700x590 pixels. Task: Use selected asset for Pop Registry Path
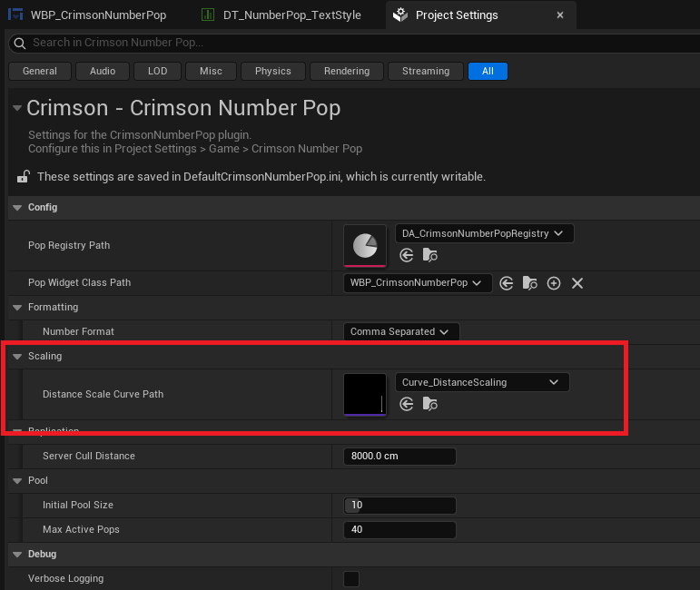pyautogui.click(x=406, y=255)
